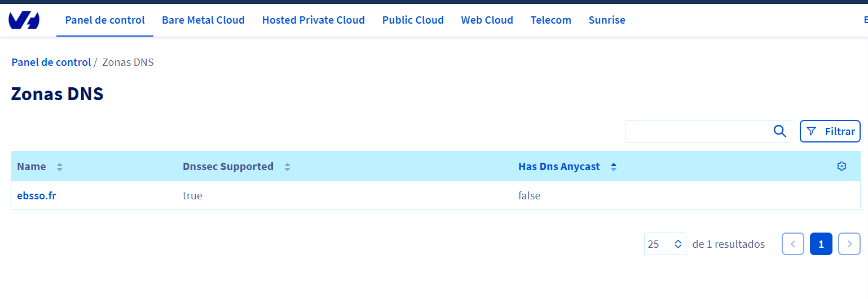Open the Telecom tab
This screenshot has width=868, height=299.
pos(550,20)
